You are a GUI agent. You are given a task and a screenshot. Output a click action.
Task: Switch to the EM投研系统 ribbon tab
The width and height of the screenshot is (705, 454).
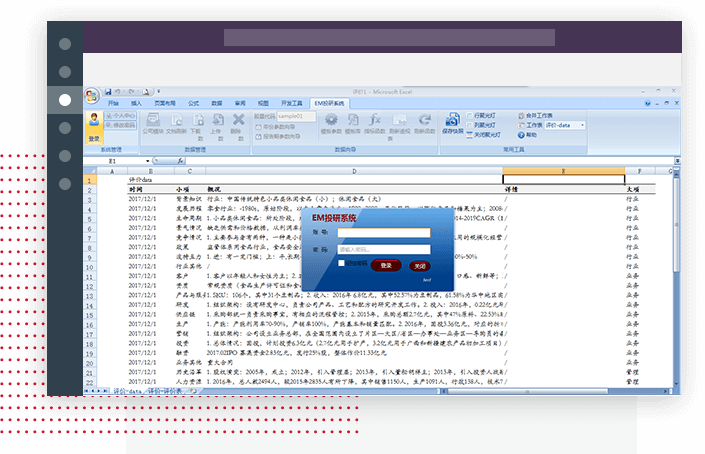coord(329,103)
